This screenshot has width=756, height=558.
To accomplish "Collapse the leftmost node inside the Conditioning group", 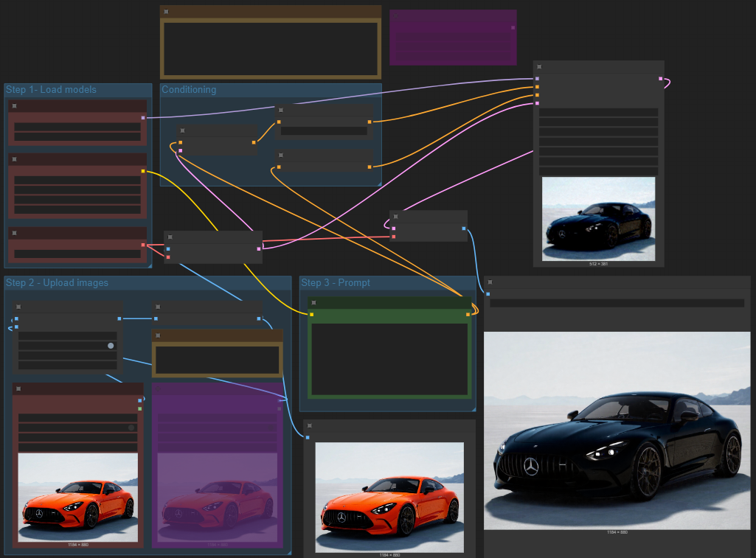I will pos(182,130).
